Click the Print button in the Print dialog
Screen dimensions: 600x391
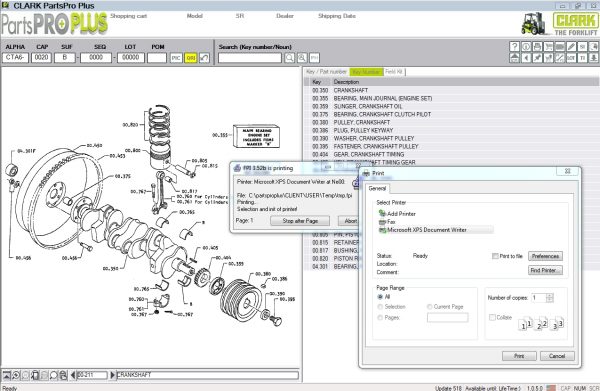click(x=519, y=356)
